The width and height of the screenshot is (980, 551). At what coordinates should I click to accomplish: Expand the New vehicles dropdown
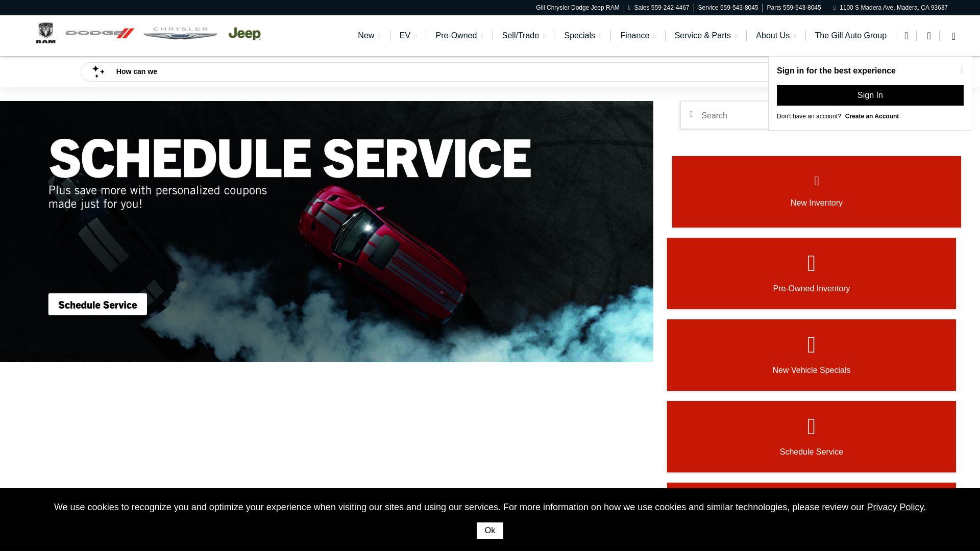pyautogui.click(x=369, y=36)
